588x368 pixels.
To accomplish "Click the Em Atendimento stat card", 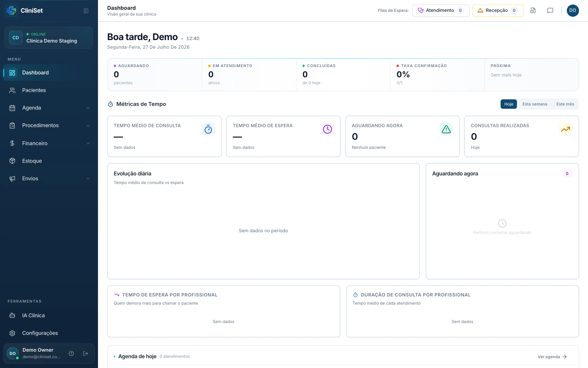I will coord(249,74).
